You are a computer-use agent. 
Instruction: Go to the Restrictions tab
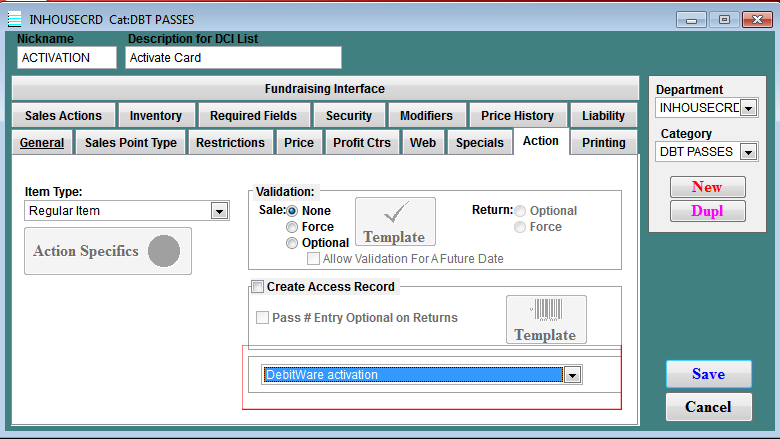click(230, 143)
